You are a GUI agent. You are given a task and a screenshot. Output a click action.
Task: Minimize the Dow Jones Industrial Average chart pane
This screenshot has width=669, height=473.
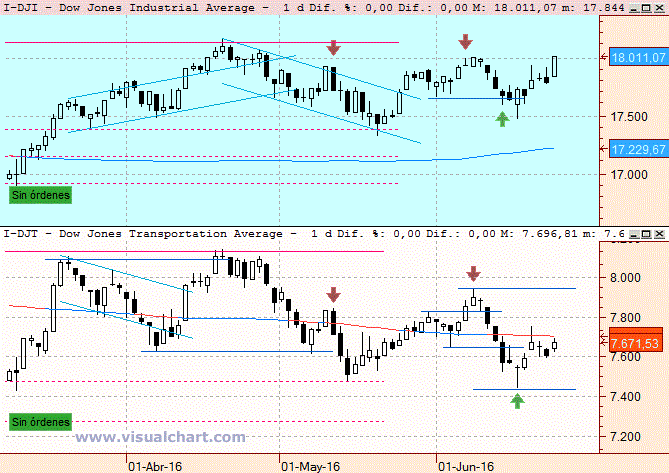coord(634,8)
